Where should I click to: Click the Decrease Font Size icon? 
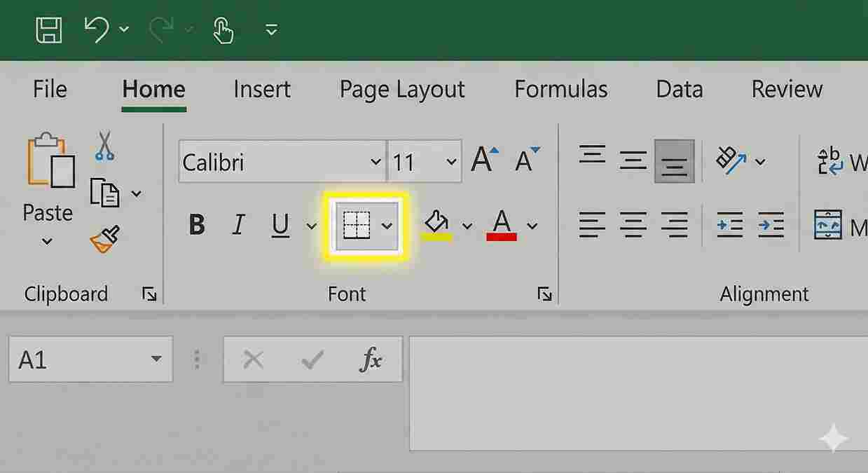click(x=527, y=160)
